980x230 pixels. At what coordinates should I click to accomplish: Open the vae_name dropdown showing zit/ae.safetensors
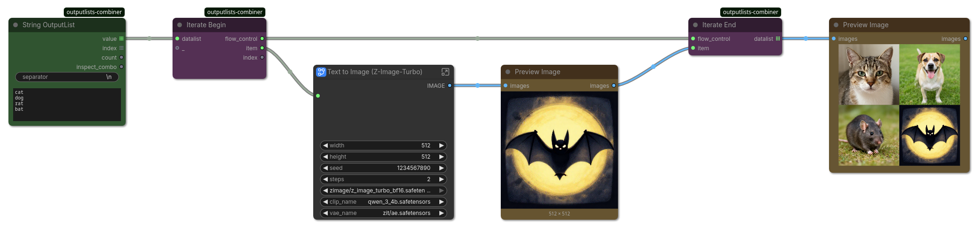[x=384, y=213]
